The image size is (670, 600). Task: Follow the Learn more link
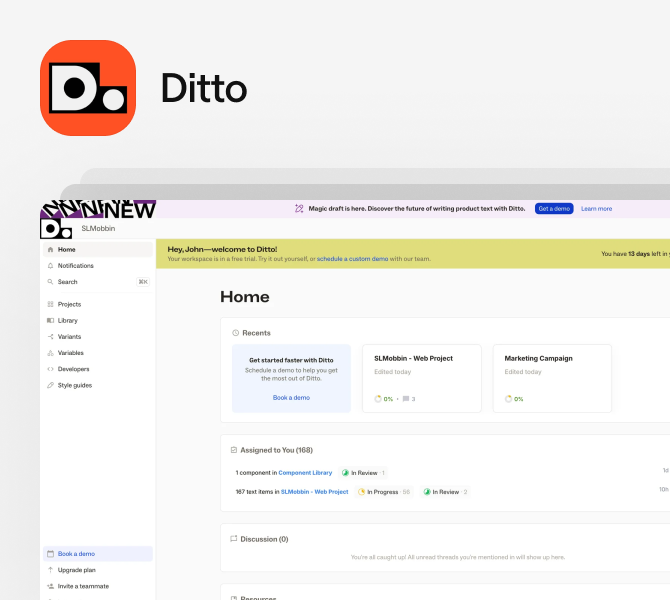[x=597, y=209]
